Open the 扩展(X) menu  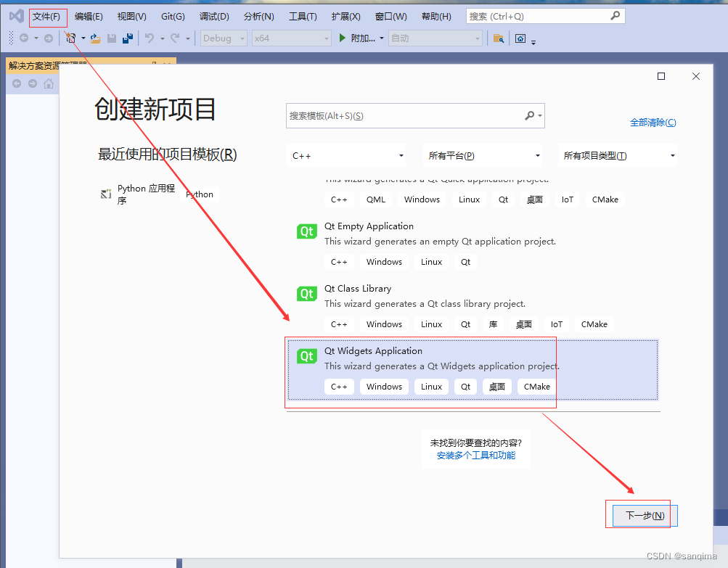click(x=346, y=17)
